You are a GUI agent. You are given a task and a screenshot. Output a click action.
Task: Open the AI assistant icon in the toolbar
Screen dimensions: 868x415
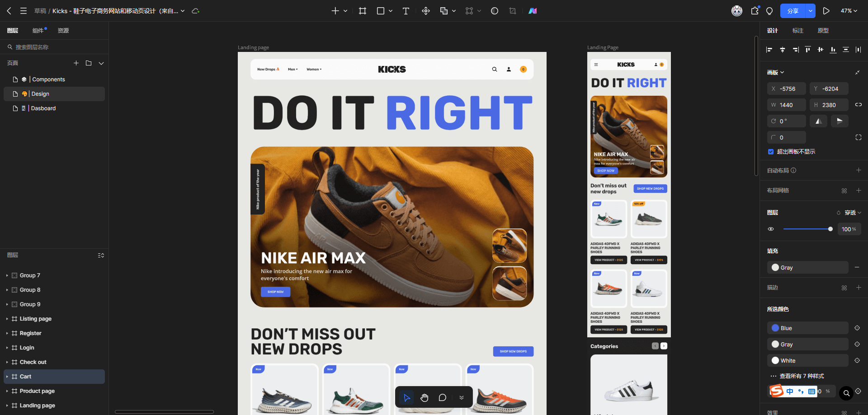tap(533, 11)
